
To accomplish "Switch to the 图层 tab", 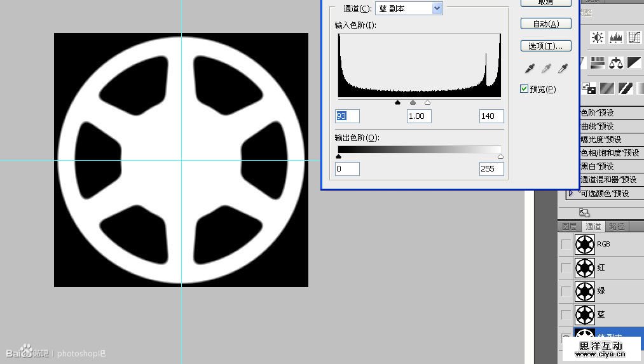I will pos(569,226).
